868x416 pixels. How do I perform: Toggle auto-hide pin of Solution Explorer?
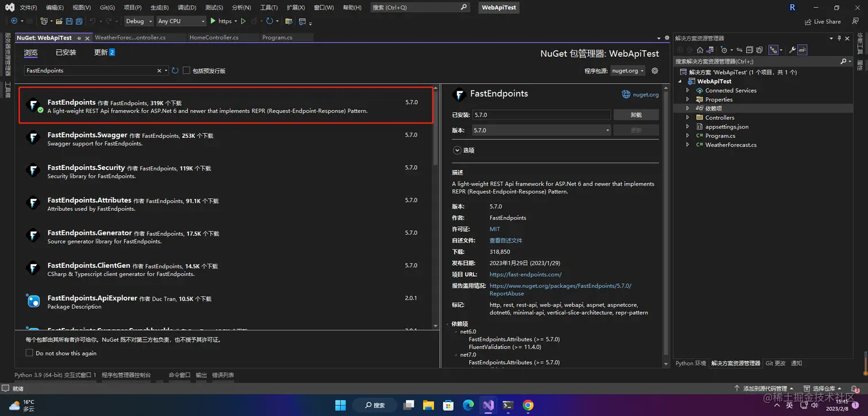tap(839, 38)
